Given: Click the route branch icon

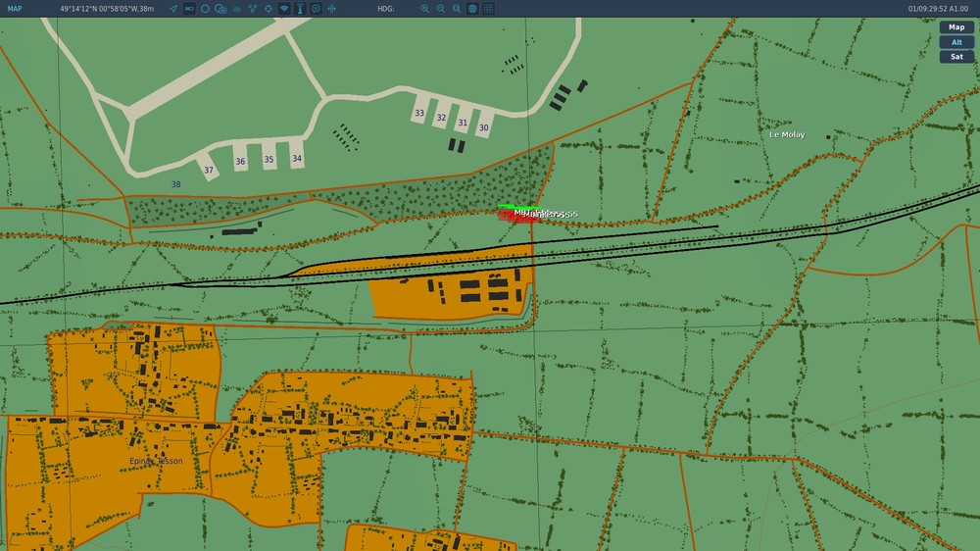Looking at the screenshot, I should click(253, 9).
